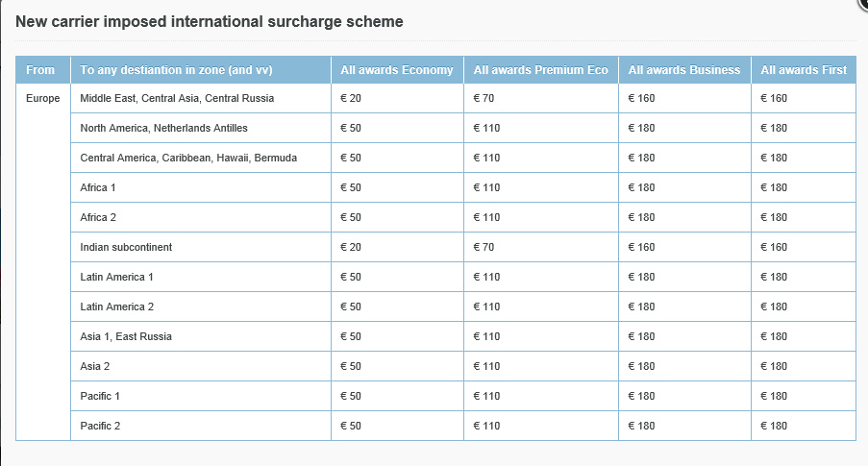Viewport: 868px width, 466px height.
Task: Select the 'Asia 1, East Russia' zone
Action: click(x=126, y=336)
